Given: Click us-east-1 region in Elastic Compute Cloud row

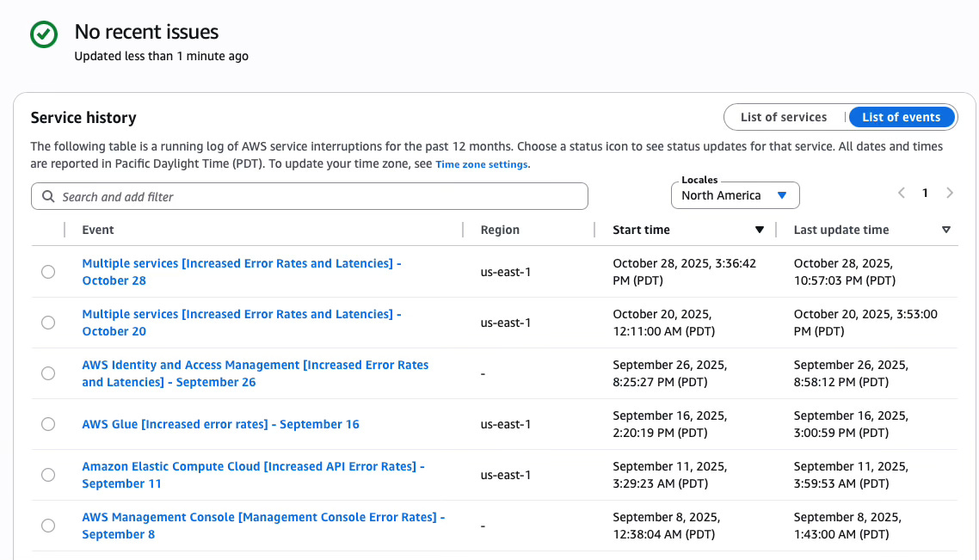Looking at the screenshot, I should (506, 475).
